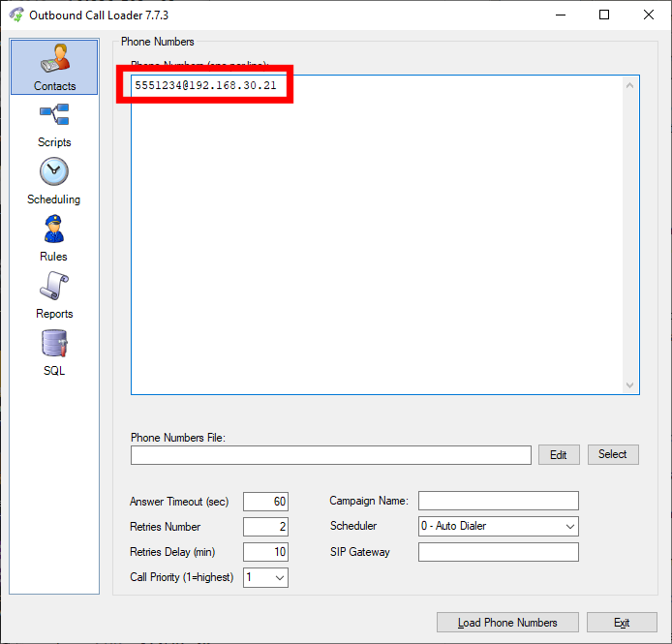This screenshot has width=672, height=644.
Task: Click the app icon in title bar
Action: click(x=15, y=15)
